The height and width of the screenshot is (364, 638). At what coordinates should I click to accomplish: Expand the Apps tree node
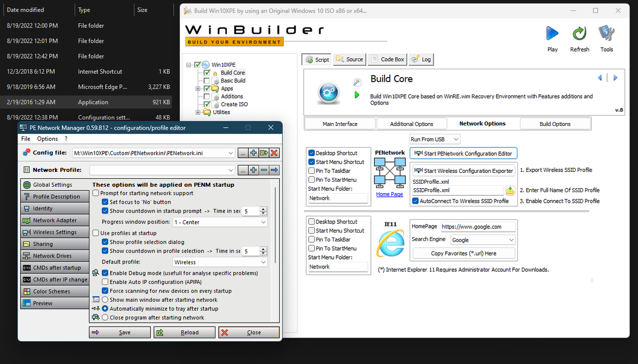tap(198, 89)
